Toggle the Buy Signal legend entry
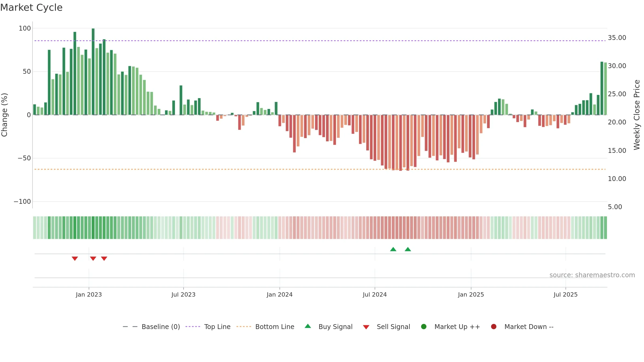 coord(329,327)
